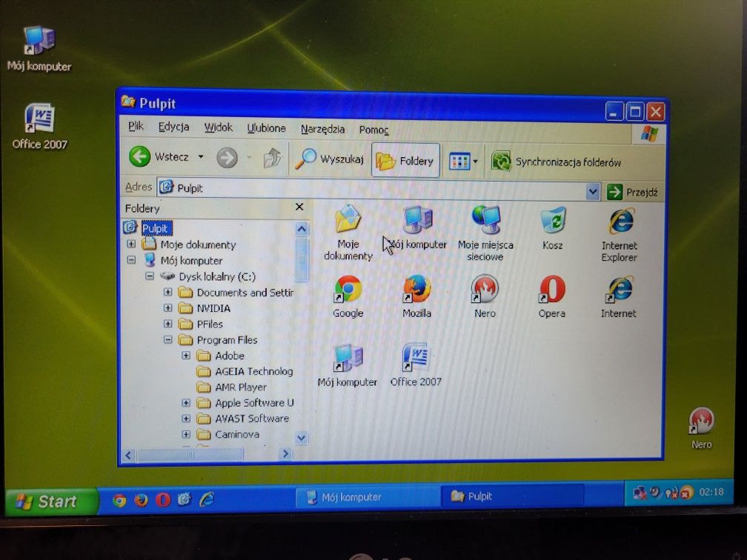Launch Firefox from quick launch bar
This screenshot has height=560, width=747.
[x=141, y=500]
